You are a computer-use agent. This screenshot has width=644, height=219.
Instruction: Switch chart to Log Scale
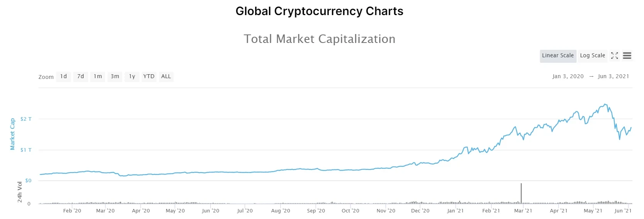point(592,56)
